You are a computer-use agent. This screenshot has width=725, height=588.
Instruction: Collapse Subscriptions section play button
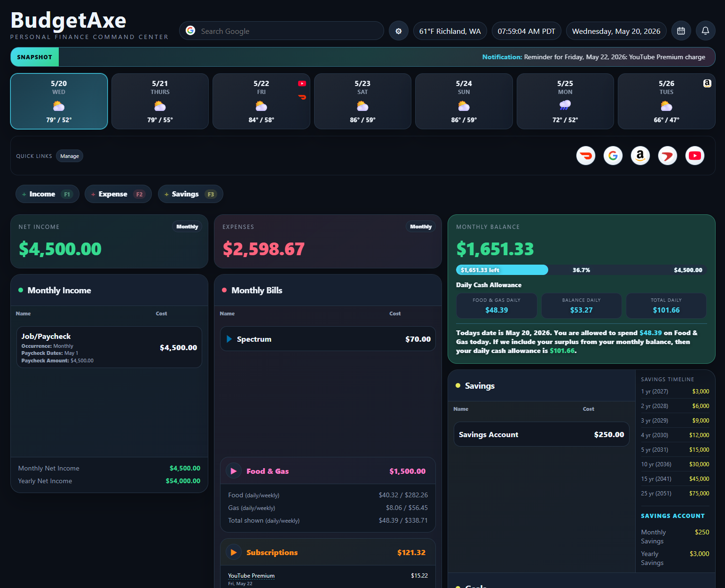click(x=234, y=552)
